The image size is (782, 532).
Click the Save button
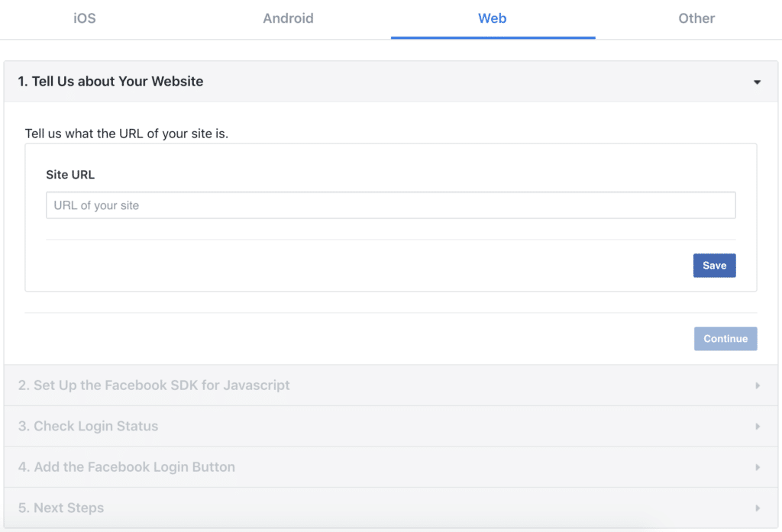click(x=714, y=266)
